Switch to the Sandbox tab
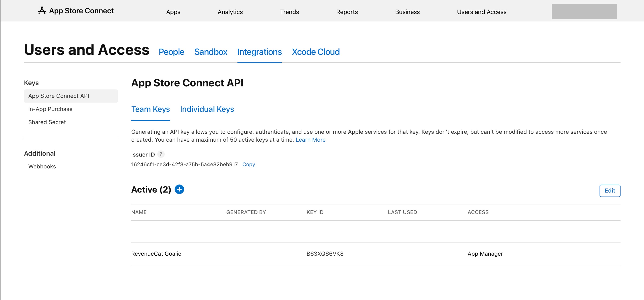 [210, 52]
